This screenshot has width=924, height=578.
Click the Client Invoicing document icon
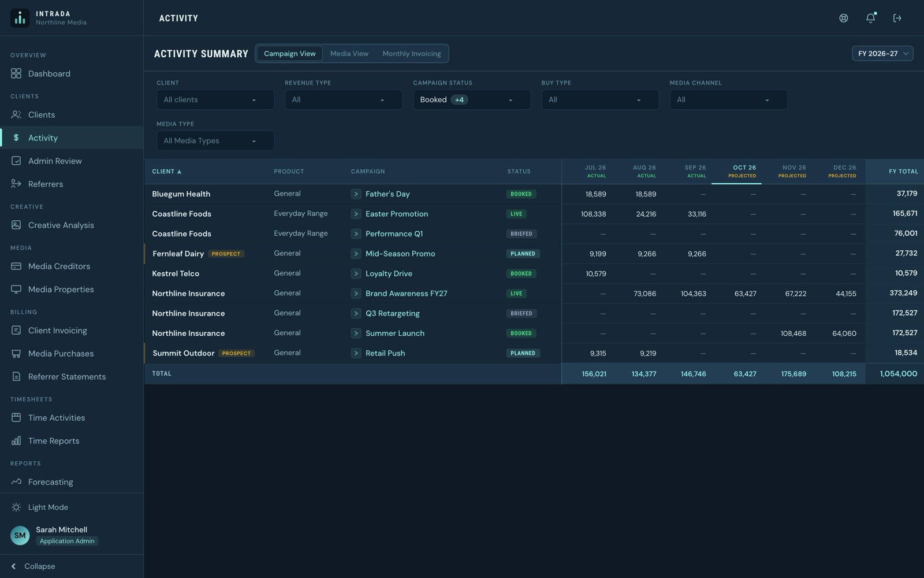[x=16, y=330]
